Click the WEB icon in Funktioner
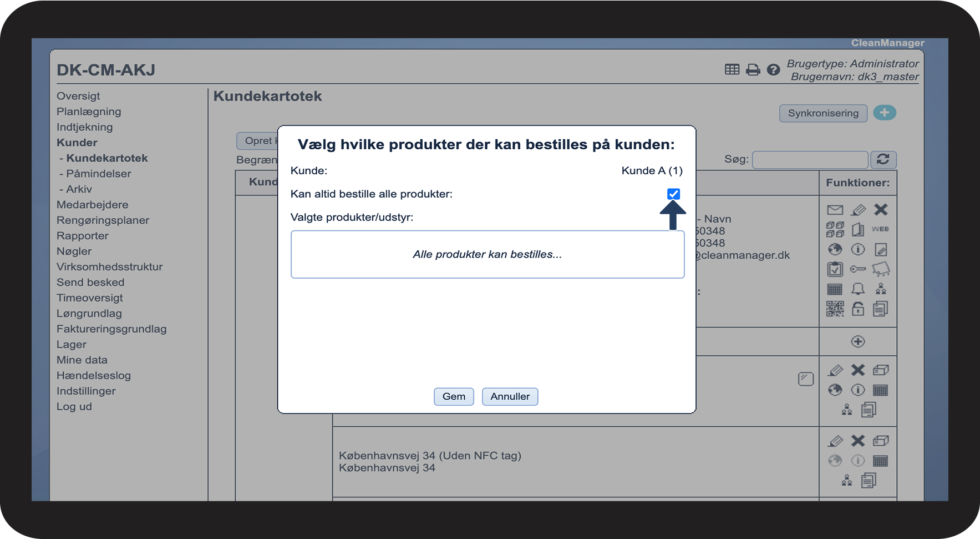 click(x=880, y=229)
